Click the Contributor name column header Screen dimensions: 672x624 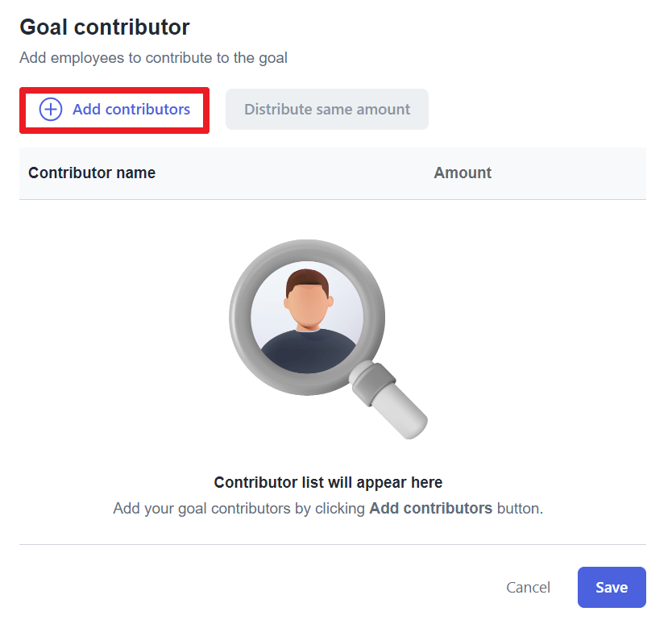[92, 173]
